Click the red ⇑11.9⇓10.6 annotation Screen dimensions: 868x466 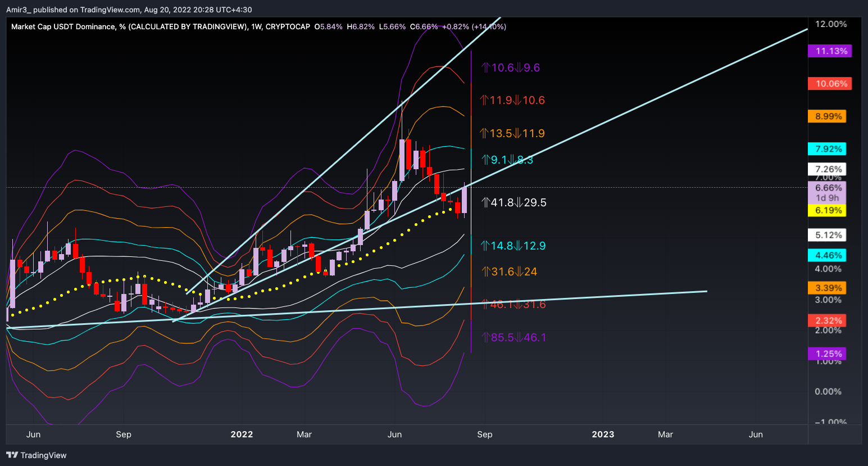512,101
